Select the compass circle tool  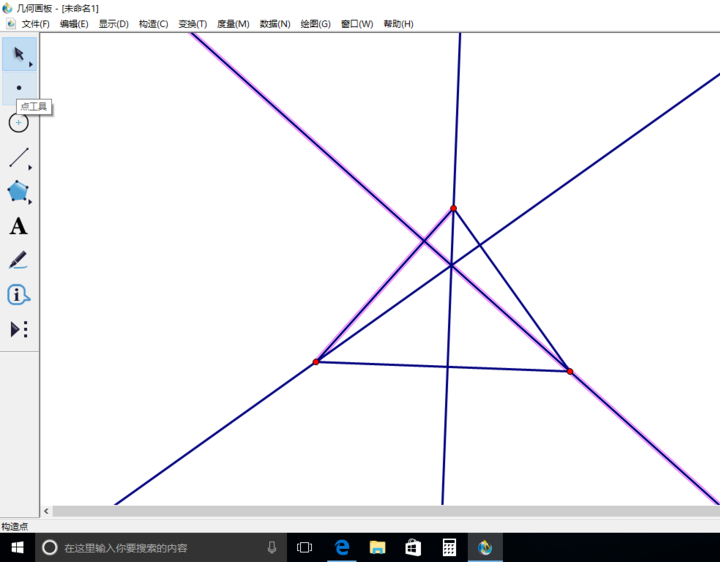tap(19, 123)
